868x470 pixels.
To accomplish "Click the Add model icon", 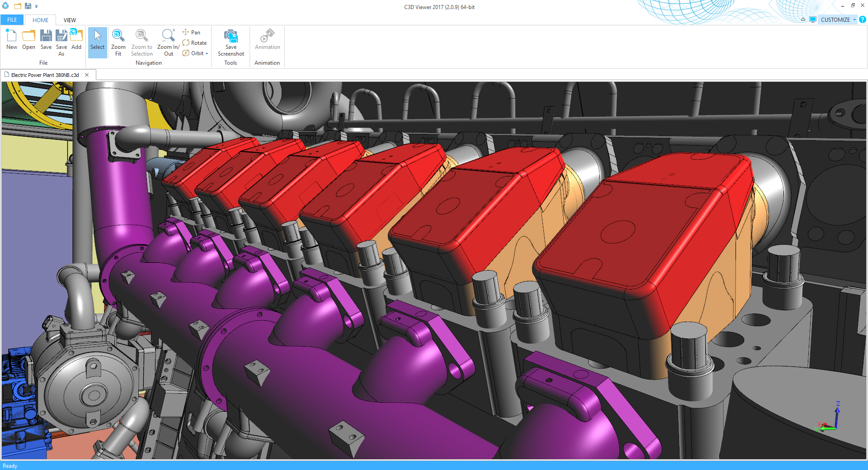I will click(x=76, y=41).
